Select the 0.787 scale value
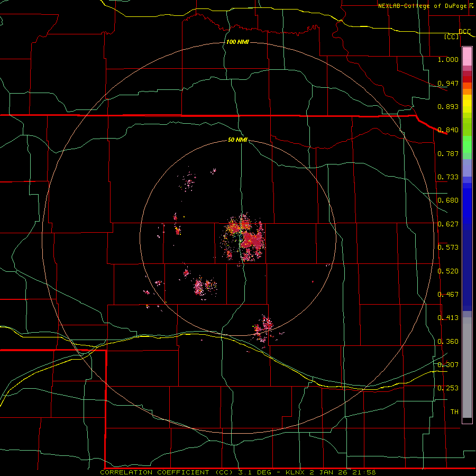 [448, 153]
